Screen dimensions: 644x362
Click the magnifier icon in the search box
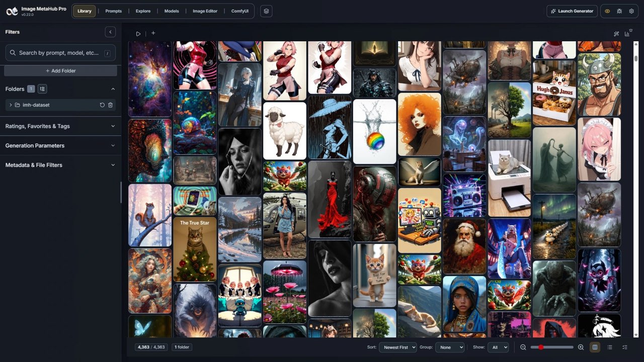pos(13,53)
